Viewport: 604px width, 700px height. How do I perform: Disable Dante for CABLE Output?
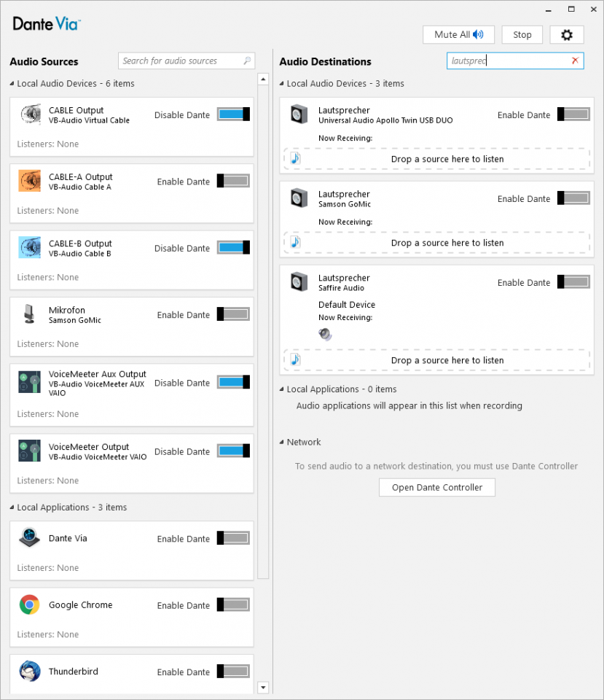pyautogui.click(x=233, y=114)
